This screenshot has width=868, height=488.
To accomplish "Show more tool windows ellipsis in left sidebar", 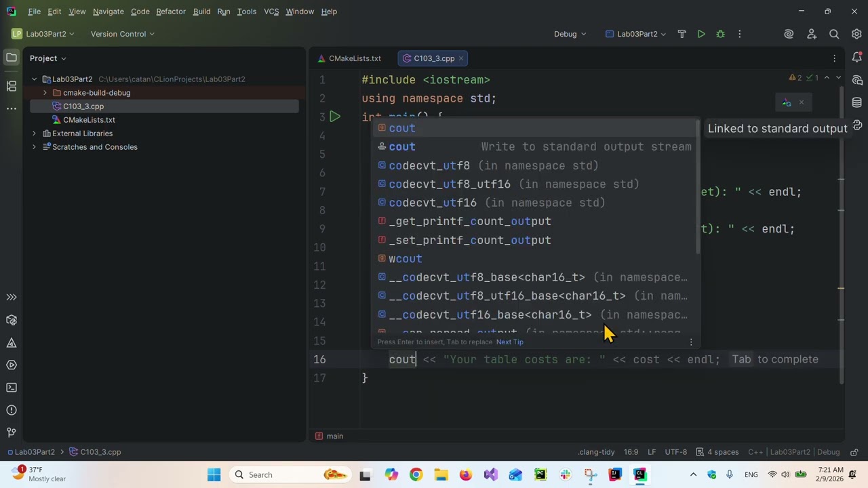I will (12, 108).
